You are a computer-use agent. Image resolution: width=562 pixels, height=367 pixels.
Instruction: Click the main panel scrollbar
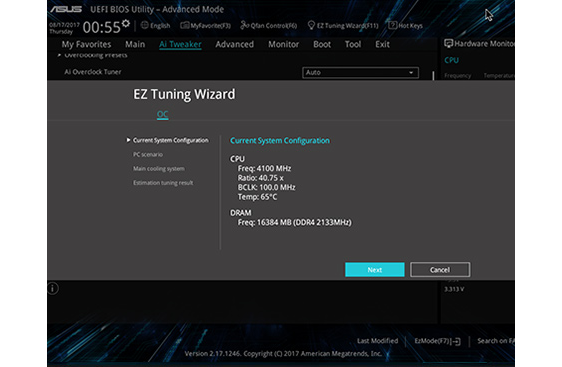point(433,75)
